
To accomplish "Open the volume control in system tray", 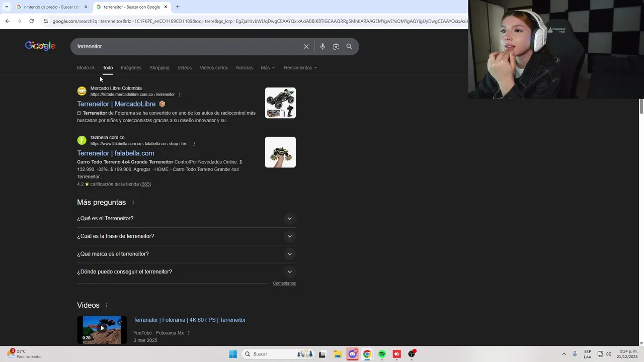I will [x=608, y=354].
